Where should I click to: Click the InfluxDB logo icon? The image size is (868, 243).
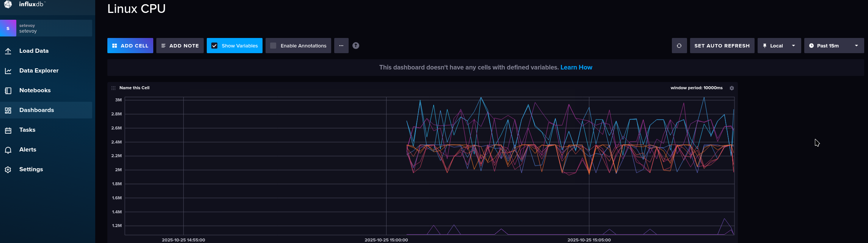point(8,4)
